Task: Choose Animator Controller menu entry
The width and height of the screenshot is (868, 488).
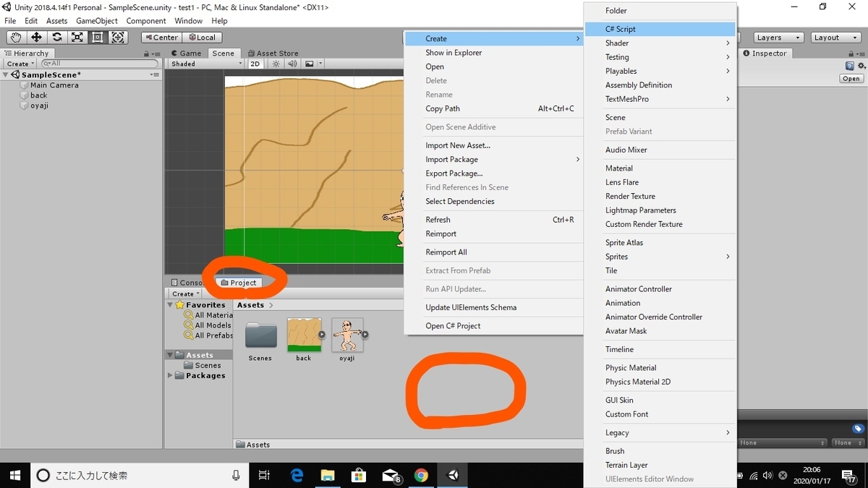Action: click(660, 289)
